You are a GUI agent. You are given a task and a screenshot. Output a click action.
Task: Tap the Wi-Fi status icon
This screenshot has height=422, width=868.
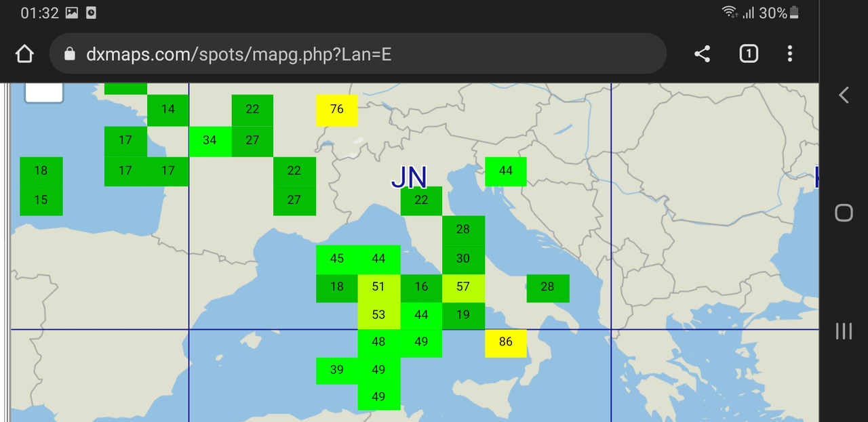(730, 12)
